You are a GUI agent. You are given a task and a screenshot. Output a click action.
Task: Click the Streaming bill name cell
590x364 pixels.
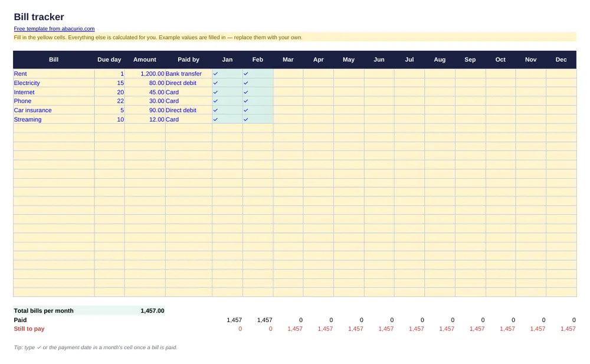click(54, 119)
